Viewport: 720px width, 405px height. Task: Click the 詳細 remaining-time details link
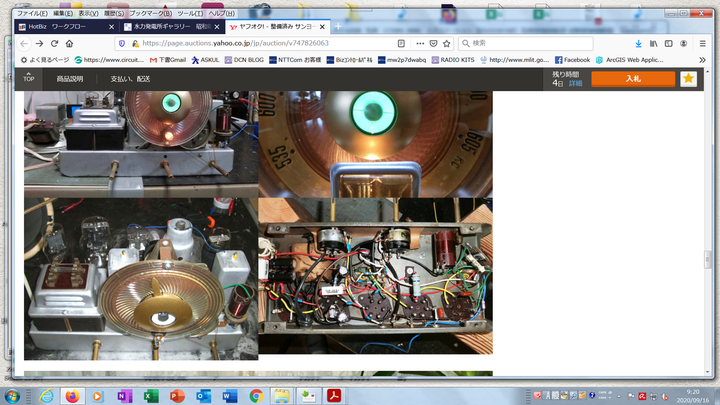pos(575,84)
